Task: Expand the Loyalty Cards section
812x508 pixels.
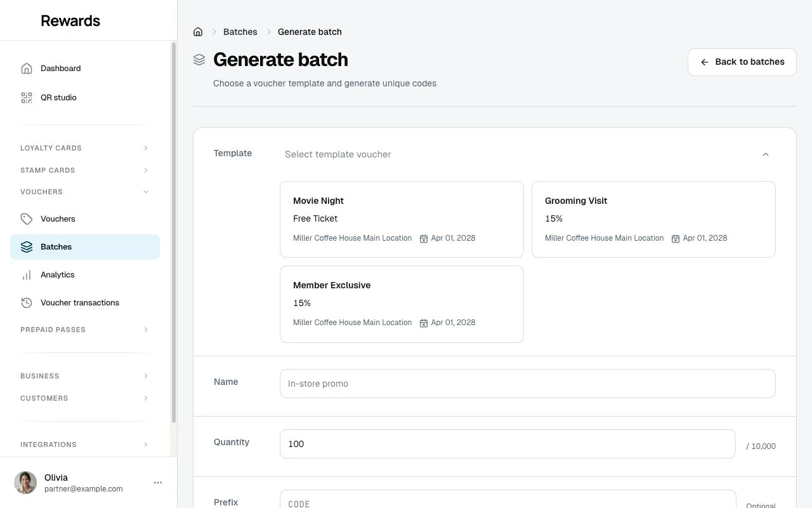Action: point(85,148)
